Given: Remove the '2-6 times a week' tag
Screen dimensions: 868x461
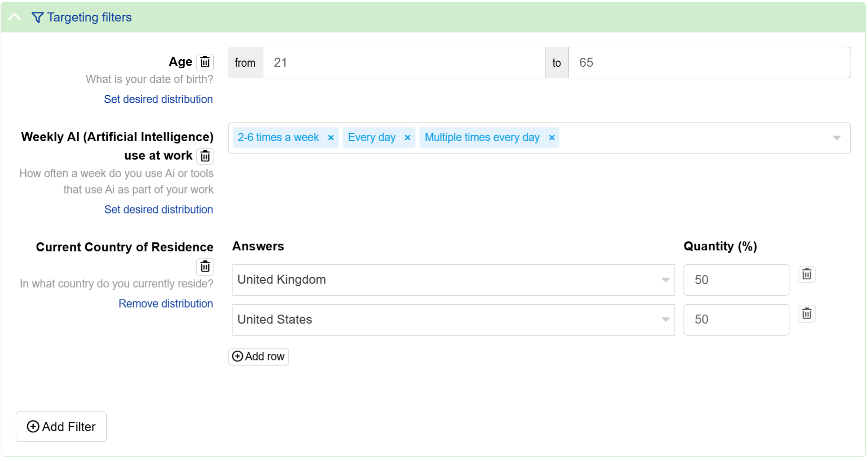Looking at the screenshot, I should [x=331, y=138].
